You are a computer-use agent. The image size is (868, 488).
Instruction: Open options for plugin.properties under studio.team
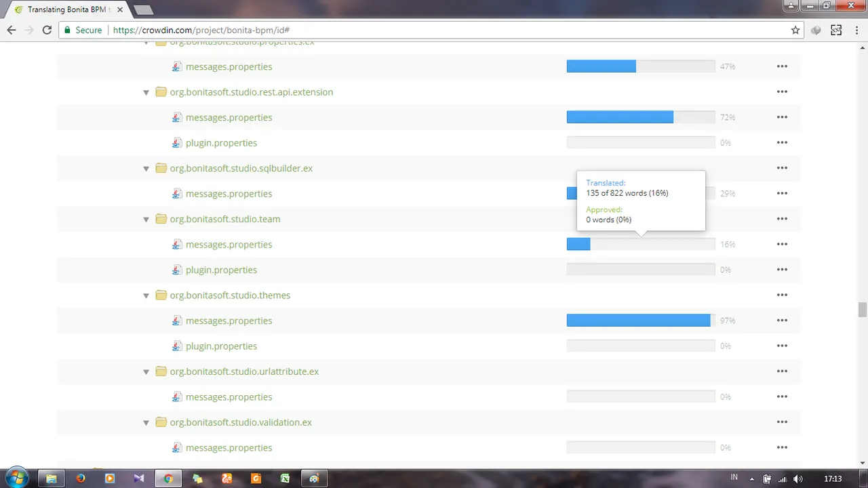coord(782,270)
